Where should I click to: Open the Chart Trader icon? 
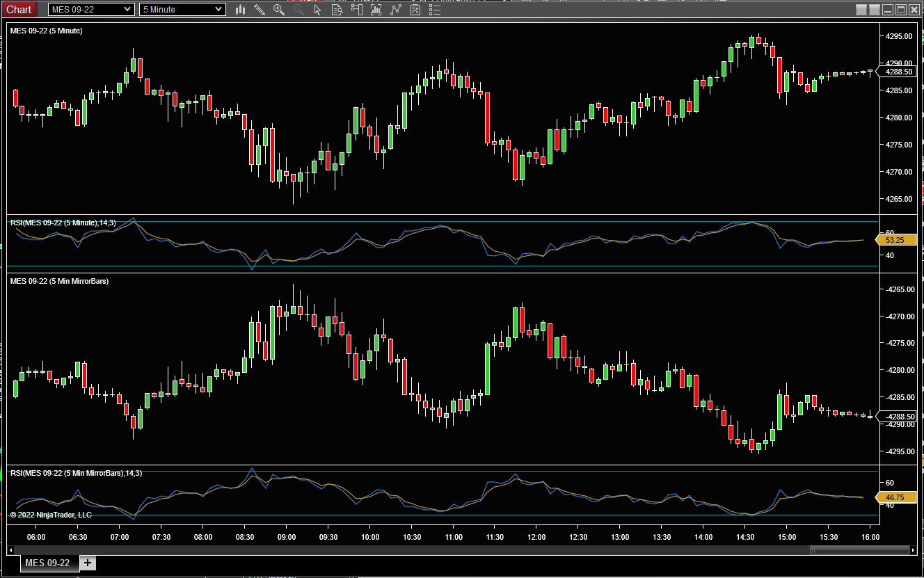coord(357,10)
